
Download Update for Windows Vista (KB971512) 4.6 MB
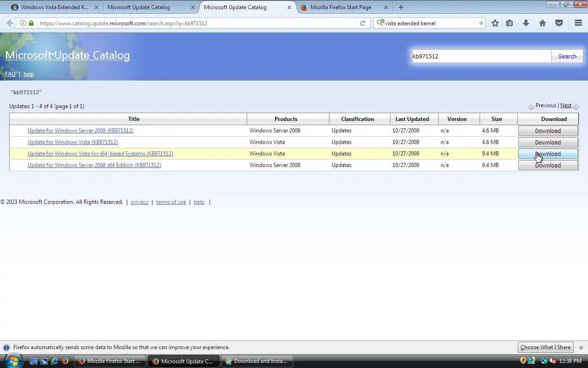point(548,142)
